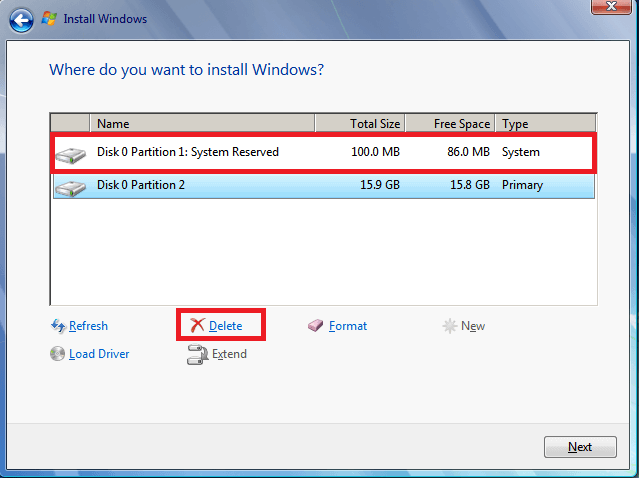The image size is (639, 478).
Task: Click the back arrow button
Action: click(x=20, y=18)
